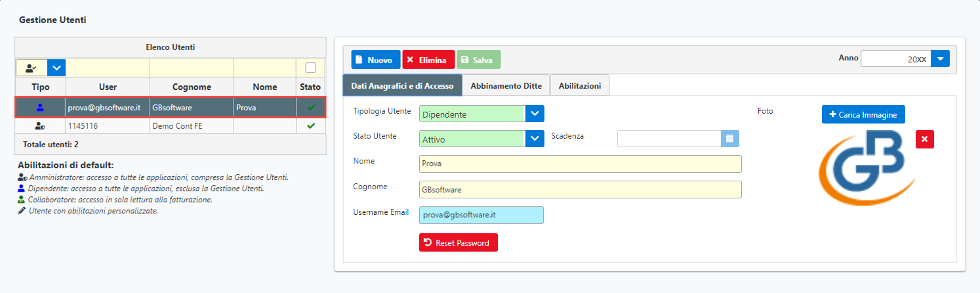Switch to the Abilitazioni tab
The width and height of the screenshot is (980, 293).
[x=580, y=85]
